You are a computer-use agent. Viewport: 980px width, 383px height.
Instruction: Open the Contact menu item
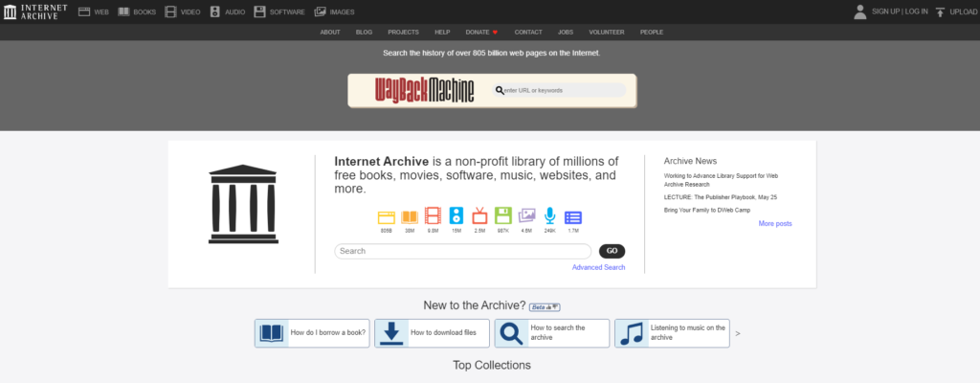[x=528, y=32]
